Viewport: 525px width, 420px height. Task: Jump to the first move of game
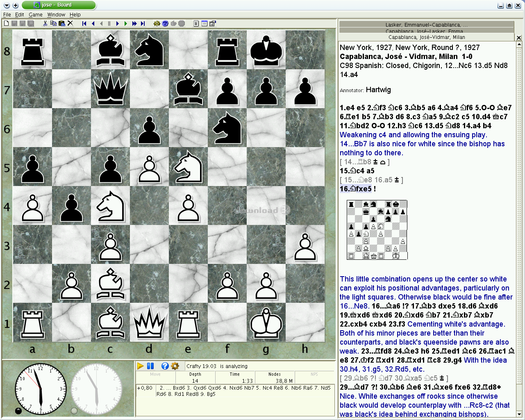(x=84, y=23)
